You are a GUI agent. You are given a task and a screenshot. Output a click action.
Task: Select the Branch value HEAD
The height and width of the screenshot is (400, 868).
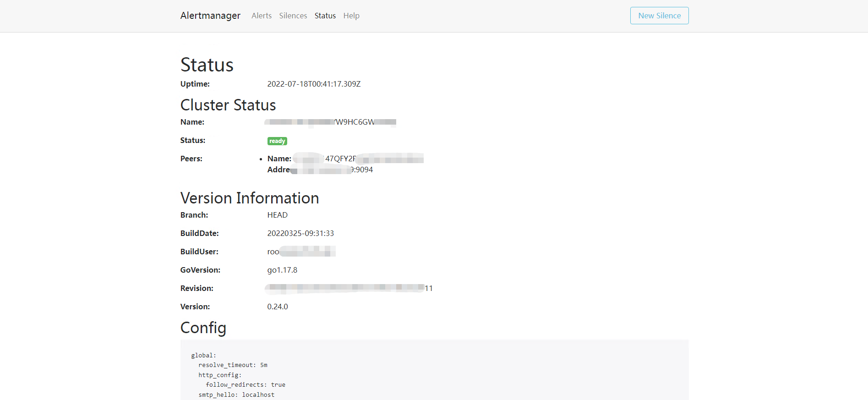point(278,215)
